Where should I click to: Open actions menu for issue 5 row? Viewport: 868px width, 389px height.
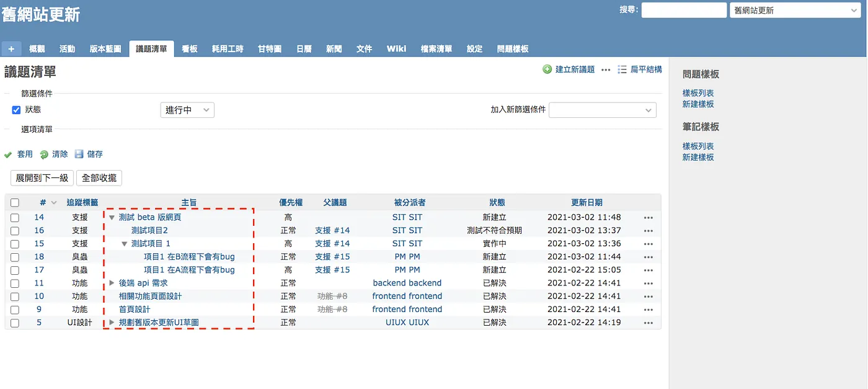coord(649,323)
